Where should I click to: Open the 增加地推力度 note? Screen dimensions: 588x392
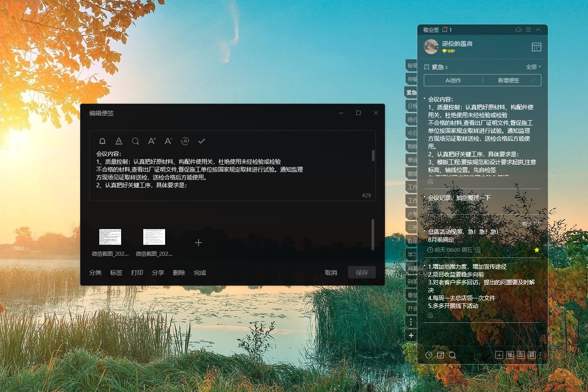(x=482, y=286)
